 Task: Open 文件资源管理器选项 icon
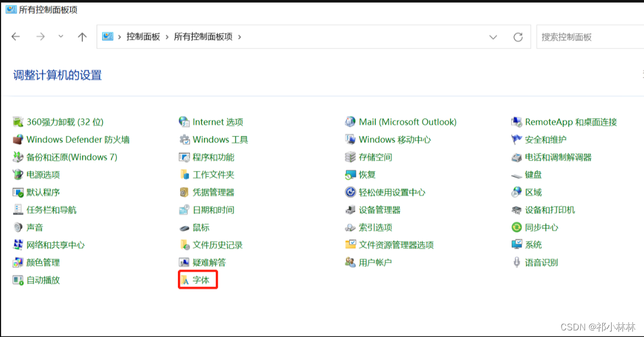(350, 245)
